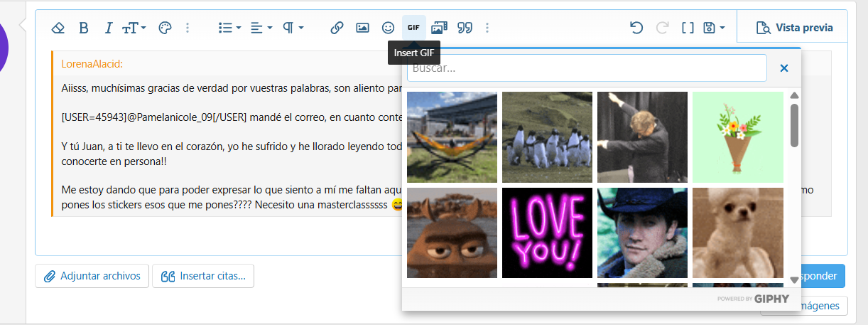Select the flower bouquet GIF
The height and width of the screenshot is (325, 868).
point(738,137)
